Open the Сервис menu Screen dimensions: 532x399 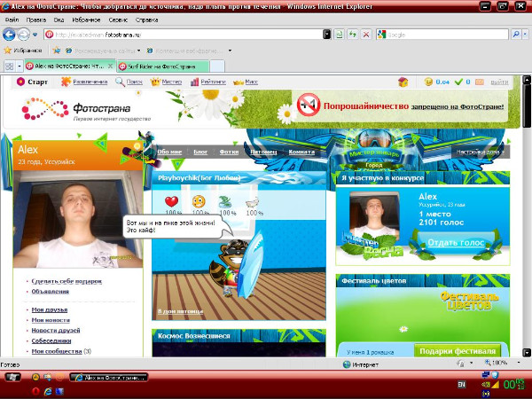point(118,20)
